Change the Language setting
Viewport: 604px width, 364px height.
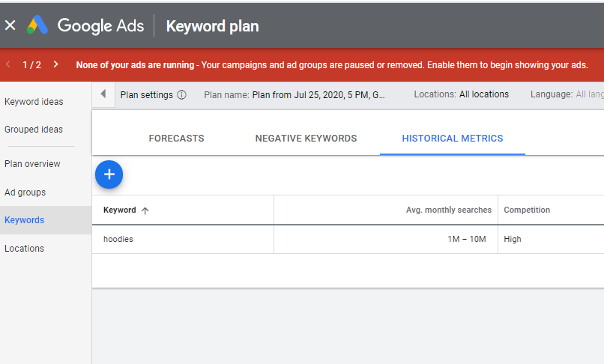tap(567, 94)
